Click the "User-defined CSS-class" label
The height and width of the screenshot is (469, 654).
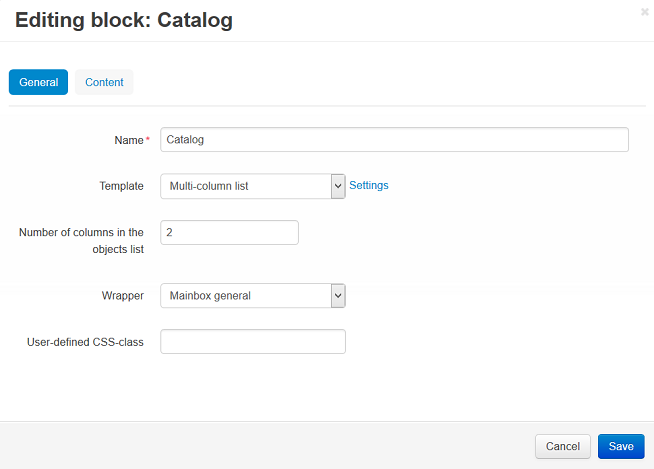pyautogui.click(x=85, y=342)
